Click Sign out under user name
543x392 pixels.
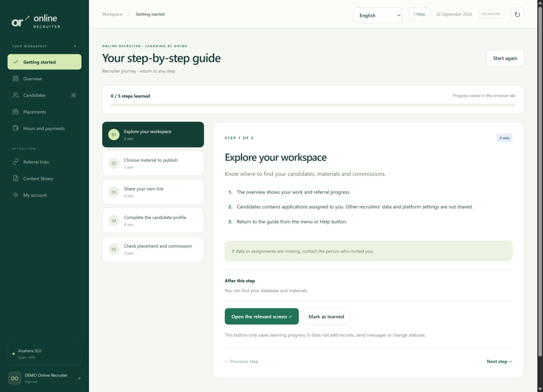31,382
